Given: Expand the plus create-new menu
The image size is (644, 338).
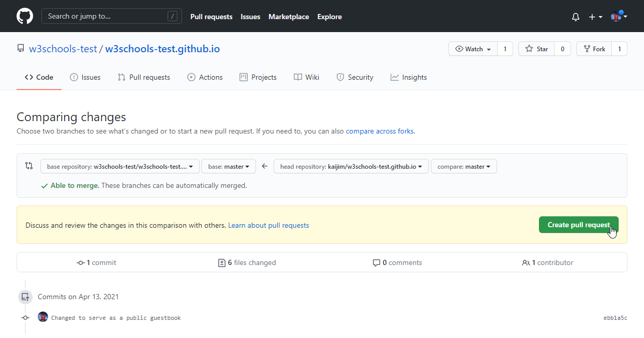Looking at the screenshot, I should click(x=595, y=17).
